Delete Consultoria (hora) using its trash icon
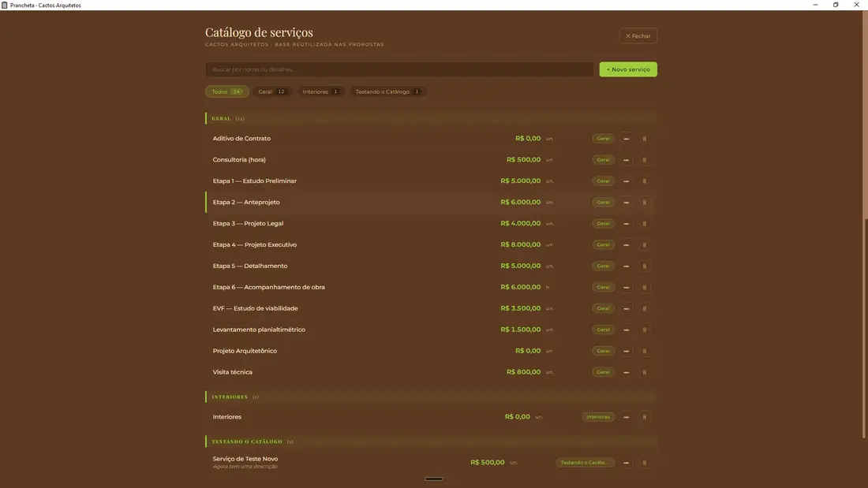This screenshot has height=488, width=868. point(645,160)
